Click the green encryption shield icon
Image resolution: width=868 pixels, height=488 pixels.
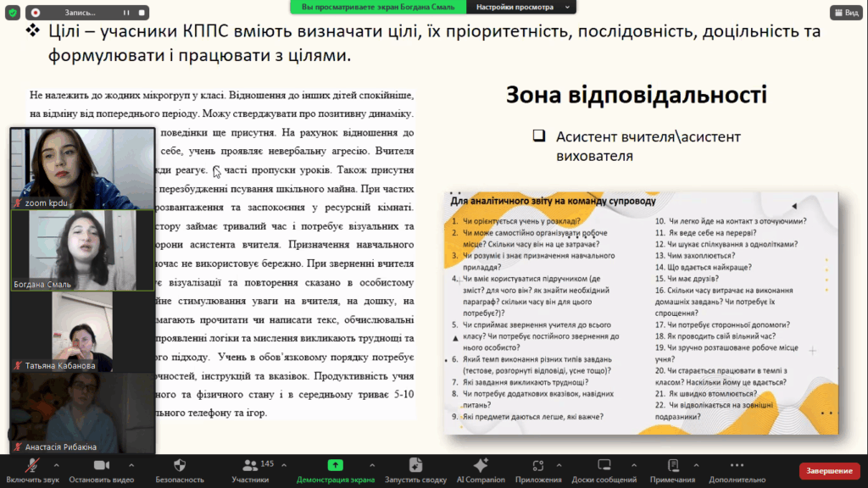point(13,13)
